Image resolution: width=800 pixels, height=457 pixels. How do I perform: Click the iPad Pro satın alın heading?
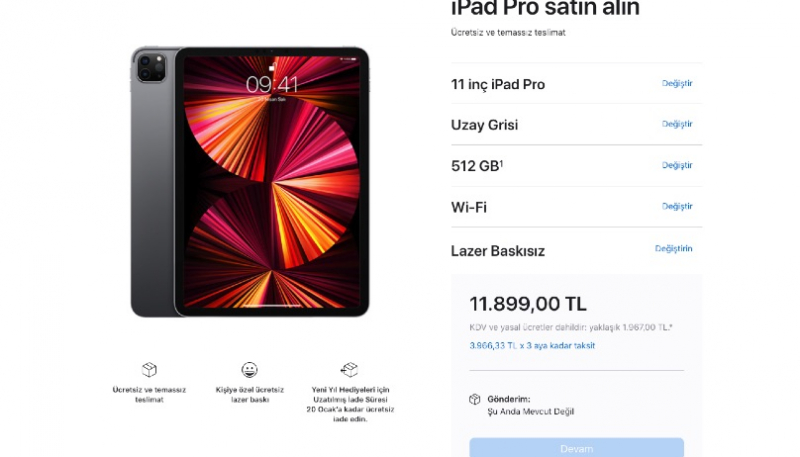pos(545,10)
